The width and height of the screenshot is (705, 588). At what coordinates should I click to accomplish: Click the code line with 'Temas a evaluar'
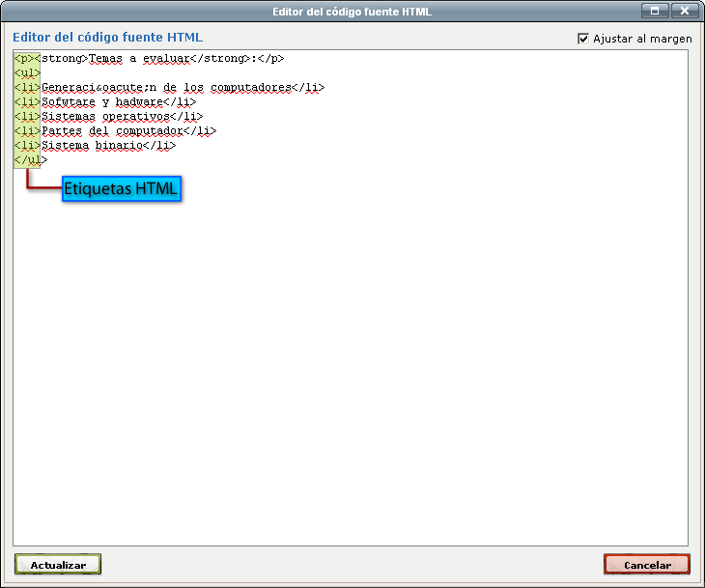[150, 59]
